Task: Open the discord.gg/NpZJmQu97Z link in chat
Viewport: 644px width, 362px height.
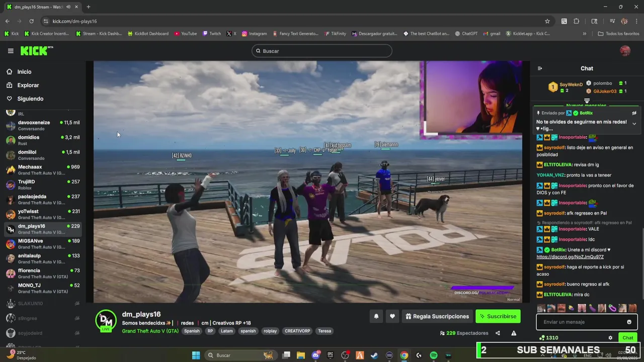Action: tap(570, 257)
